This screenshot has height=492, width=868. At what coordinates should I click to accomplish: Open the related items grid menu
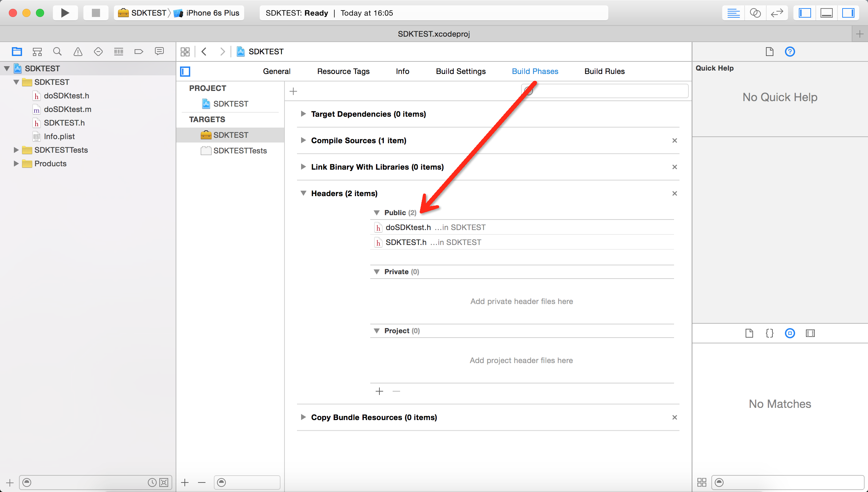click(x=185, y=52)
